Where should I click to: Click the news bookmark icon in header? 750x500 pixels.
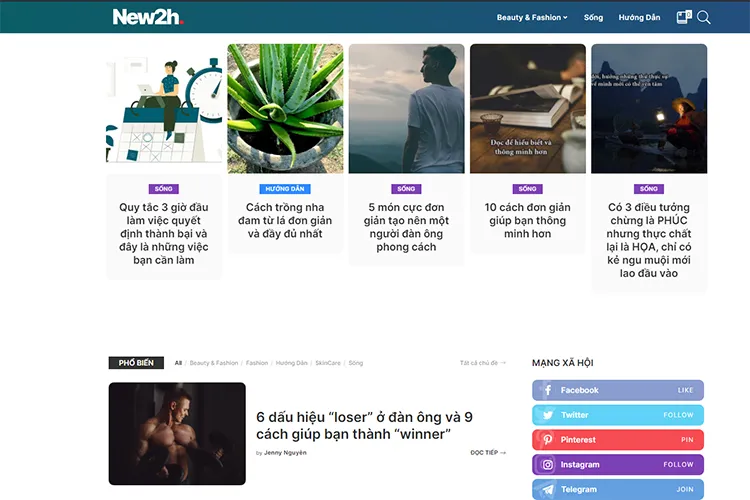(684, 18)
